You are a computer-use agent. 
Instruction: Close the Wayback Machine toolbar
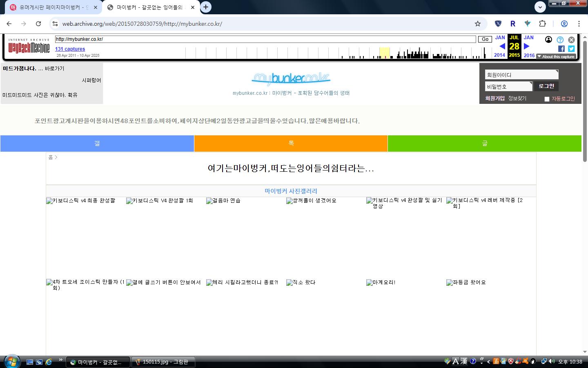(571, 40)
